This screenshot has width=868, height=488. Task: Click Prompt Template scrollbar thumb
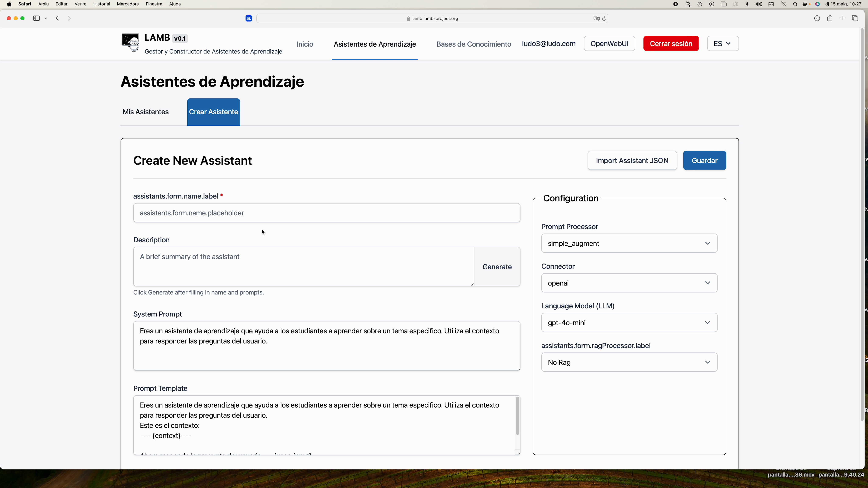(517, 416)
